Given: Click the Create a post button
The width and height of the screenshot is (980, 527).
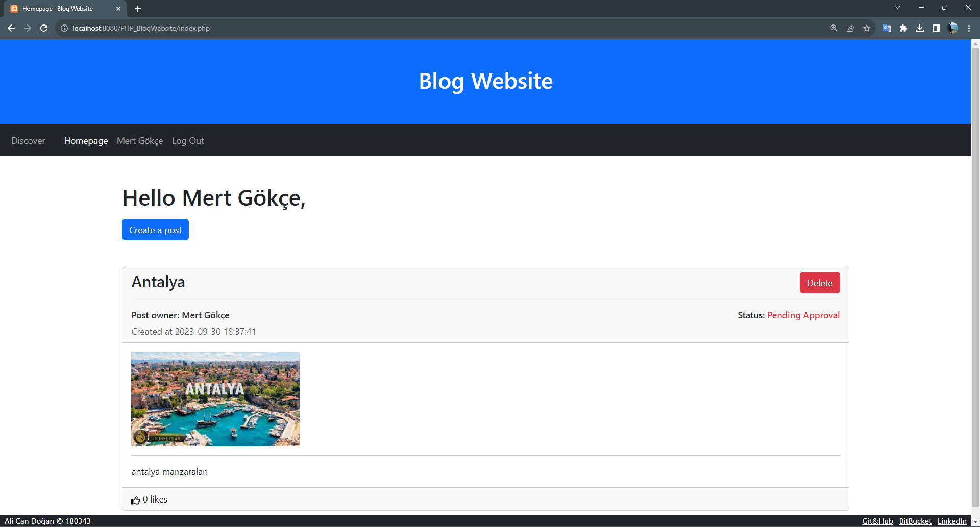Looking at the screenshot, I should pos(155,230).
